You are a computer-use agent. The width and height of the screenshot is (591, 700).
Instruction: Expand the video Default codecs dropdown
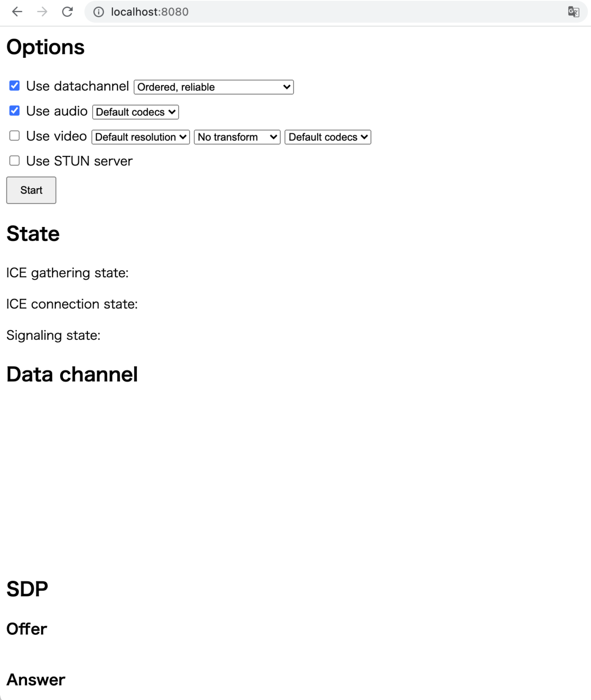pyautogui.click(x=328, y=137)
